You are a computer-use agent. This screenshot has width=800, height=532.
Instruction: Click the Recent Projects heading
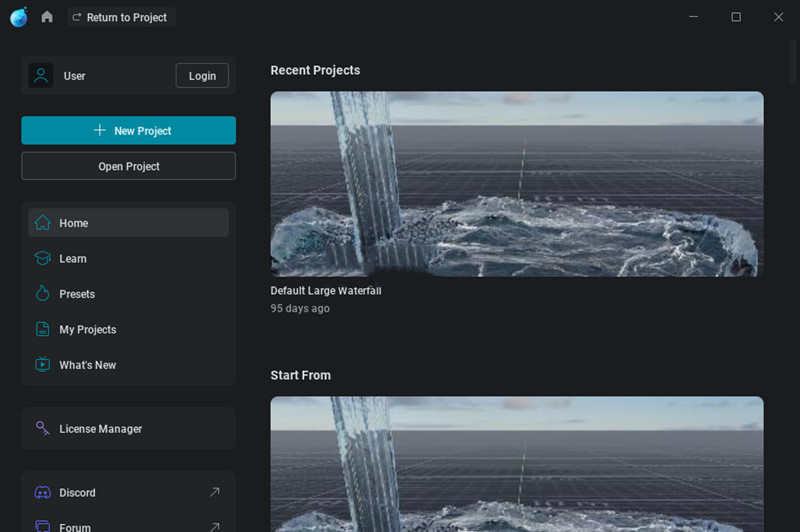[315, 70]
